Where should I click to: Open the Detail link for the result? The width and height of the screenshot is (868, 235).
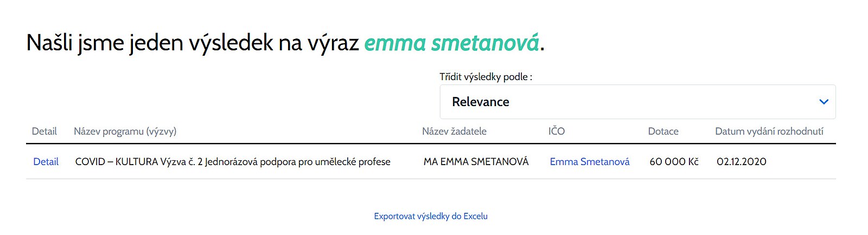[46, 162]
